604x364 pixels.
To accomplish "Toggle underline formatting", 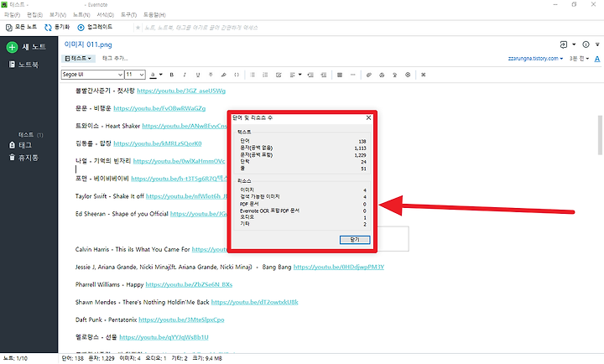I will click(198, 75).
